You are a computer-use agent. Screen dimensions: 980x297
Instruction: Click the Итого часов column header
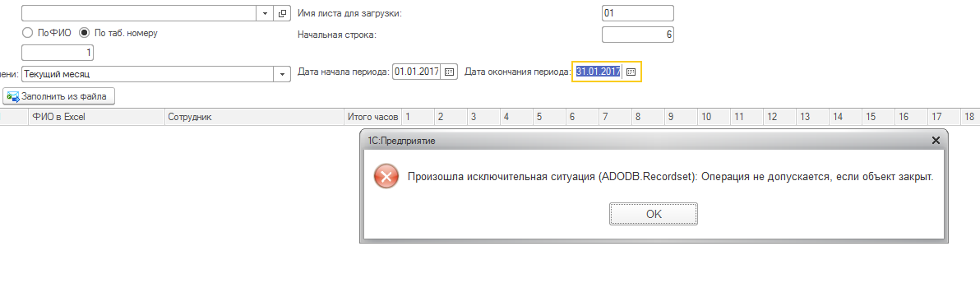coord(372,117)
